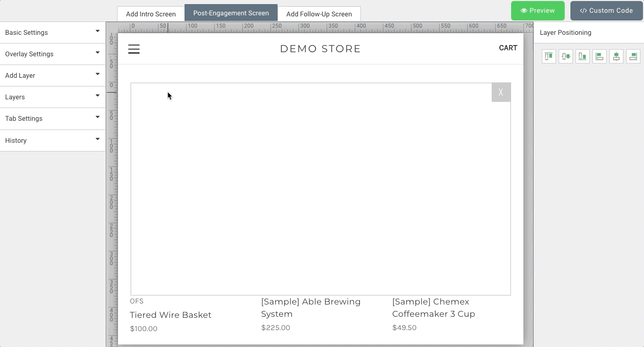Viewport: 644px width, 347px height.
Task: Click the align left layer positioning icon
Action: click(600, 56)
